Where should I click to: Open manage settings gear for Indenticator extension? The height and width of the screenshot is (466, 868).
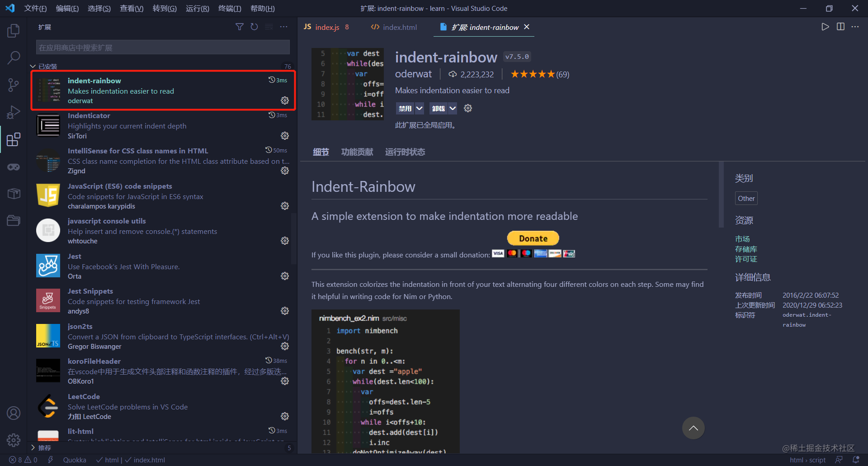tap(285, 136)
